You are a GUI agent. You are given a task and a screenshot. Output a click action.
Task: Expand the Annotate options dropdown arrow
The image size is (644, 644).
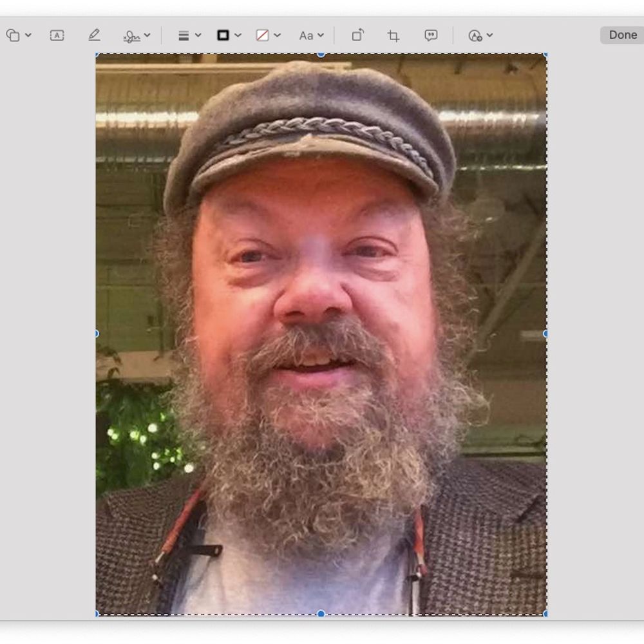489,35
